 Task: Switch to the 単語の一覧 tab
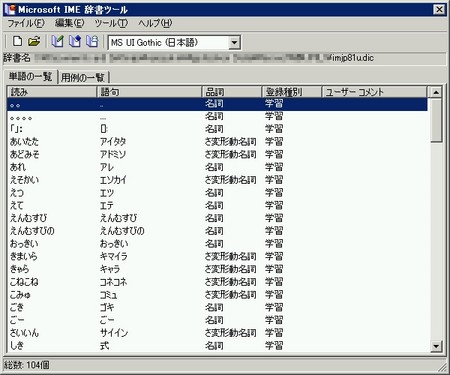coord(30,76)
